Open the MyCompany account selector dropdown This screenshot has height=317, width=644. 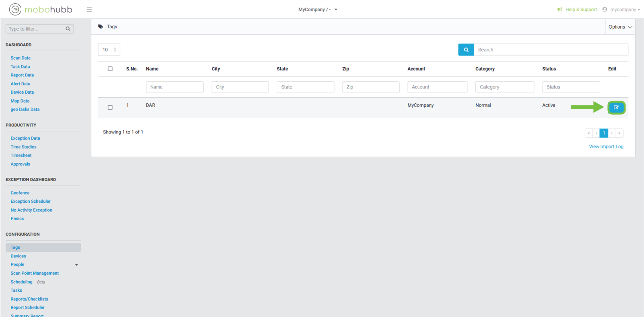[x=318, y=9]
